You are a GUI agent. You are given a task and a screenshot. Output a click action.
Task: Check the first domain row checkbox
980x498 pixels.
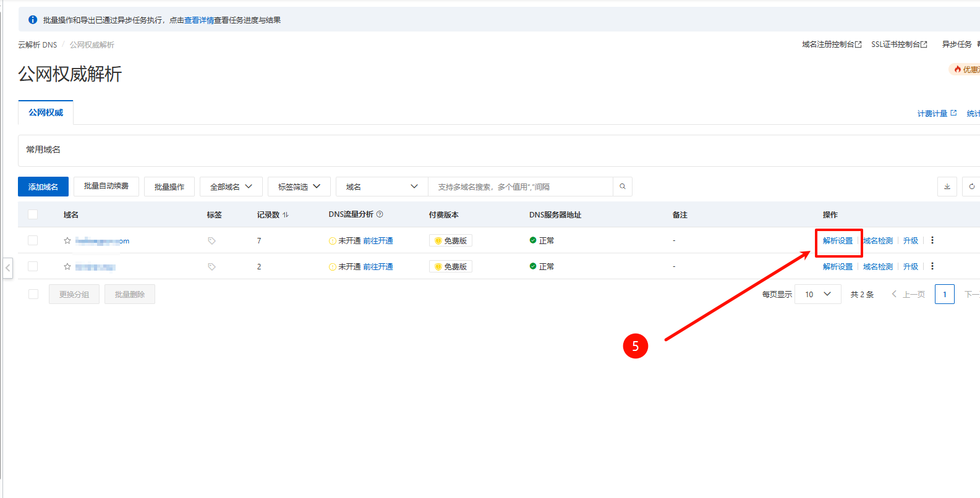(33, 240)
